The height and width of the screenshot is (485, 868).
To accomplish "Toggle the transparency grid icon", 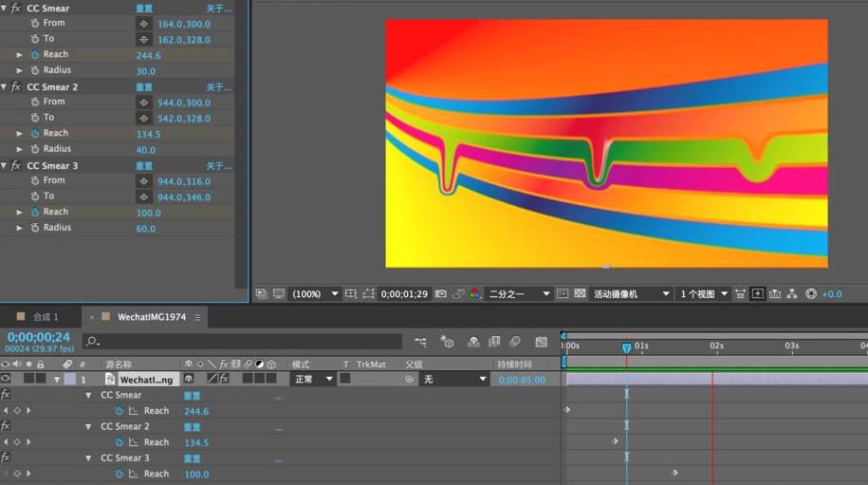I will click(580, 294).
